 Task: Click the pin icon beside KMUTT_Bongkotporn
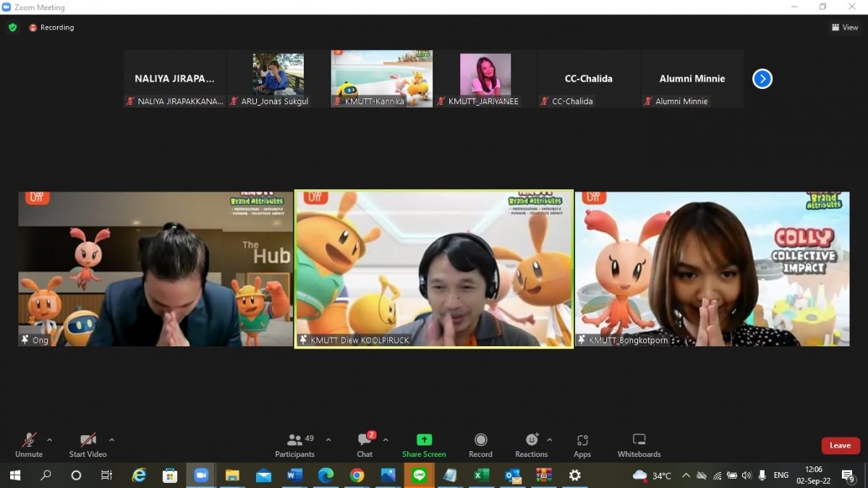582,340
